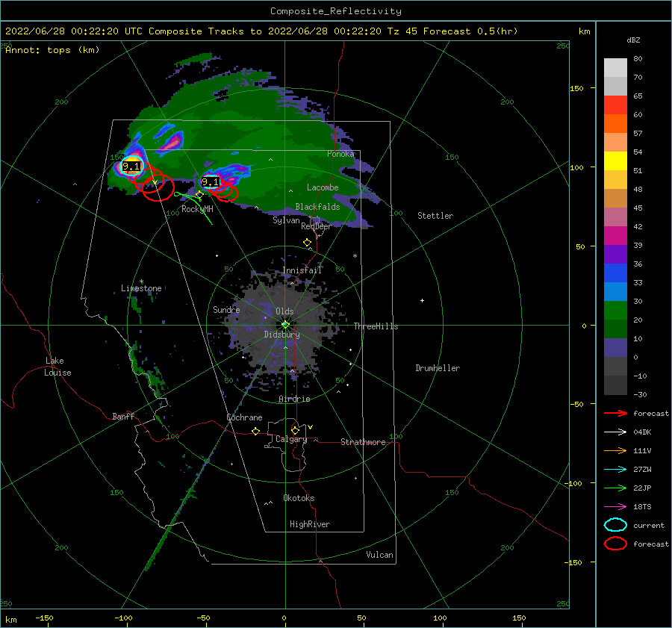Image resolution: width=672 pixels, height=628 pixels.
Task: Click the dBZ color scale heading
Action: 633,40
